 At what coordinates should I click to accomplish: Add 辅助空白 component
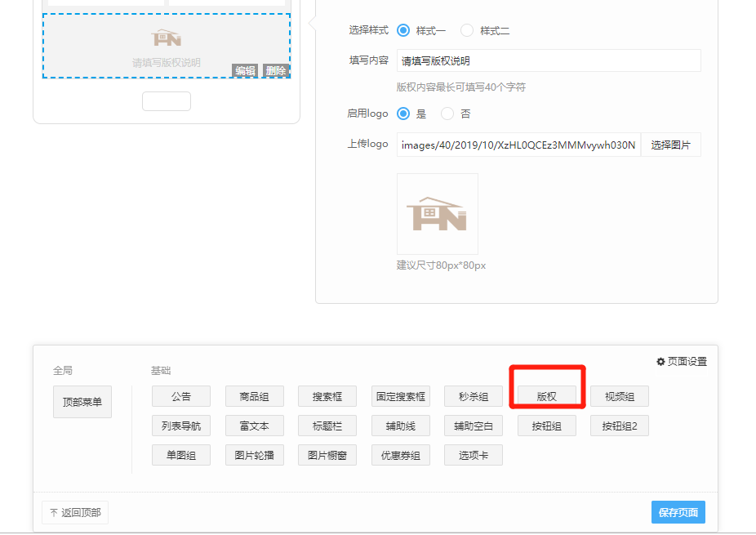click(x=474, y=426)
